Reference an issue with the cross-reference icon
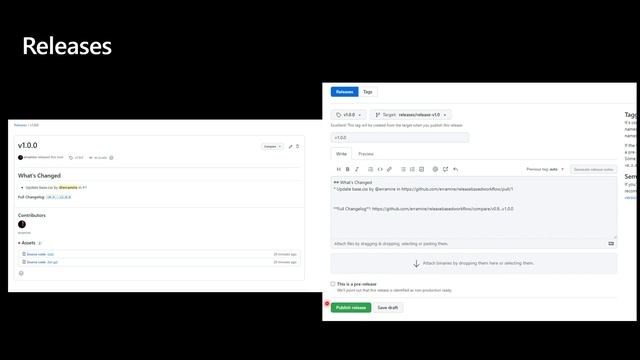Screen dimensions: 640x360 tap(445, 169)
